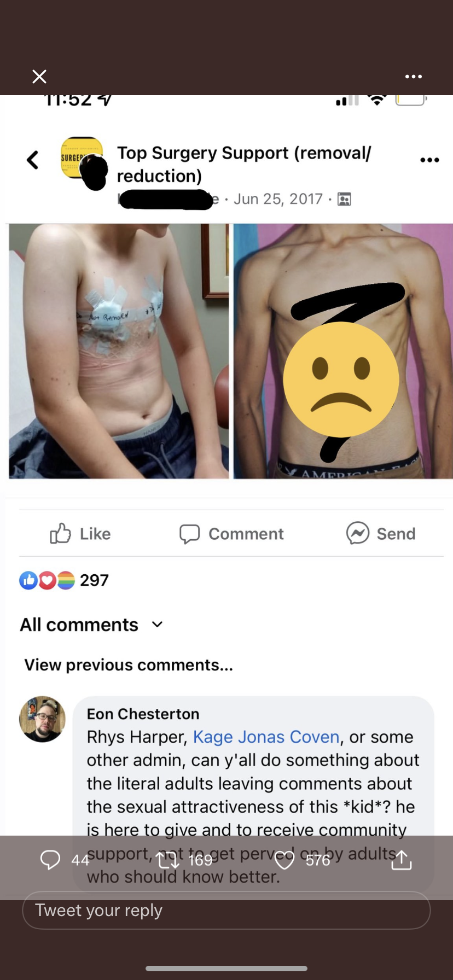Tap the heart icon showing 576
This screenshot has width=453, height=980.
click(x=284, y=860)
